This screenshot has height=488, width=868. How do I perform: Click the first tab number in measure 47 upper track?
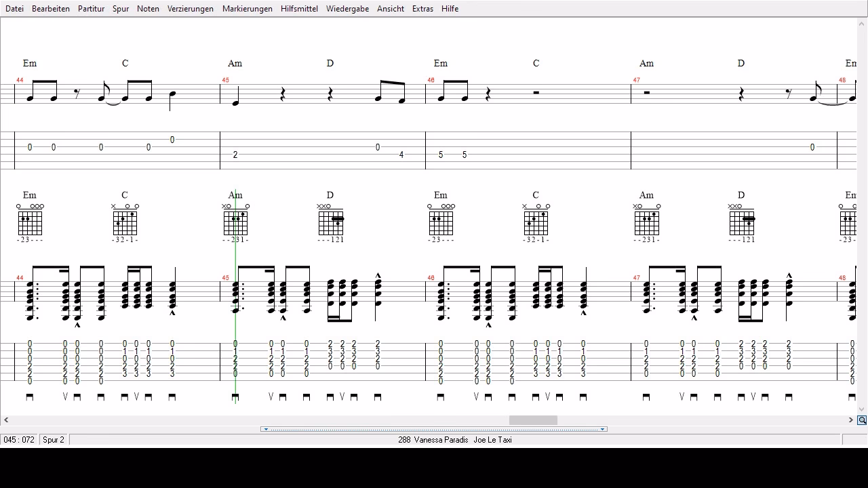click(812, 147)
